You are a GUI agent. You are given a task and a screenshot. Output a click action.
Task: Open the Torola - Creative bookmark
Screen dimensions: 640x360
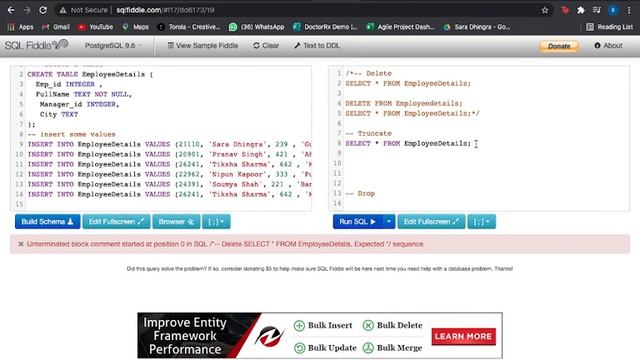189,27
